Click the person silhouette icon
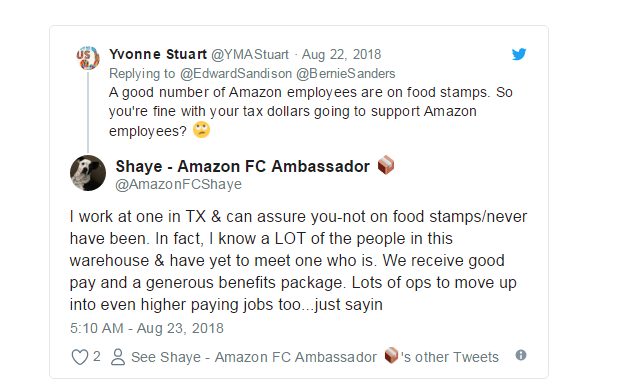This screenshot has height=384, width=620. (x=117, y=357)
